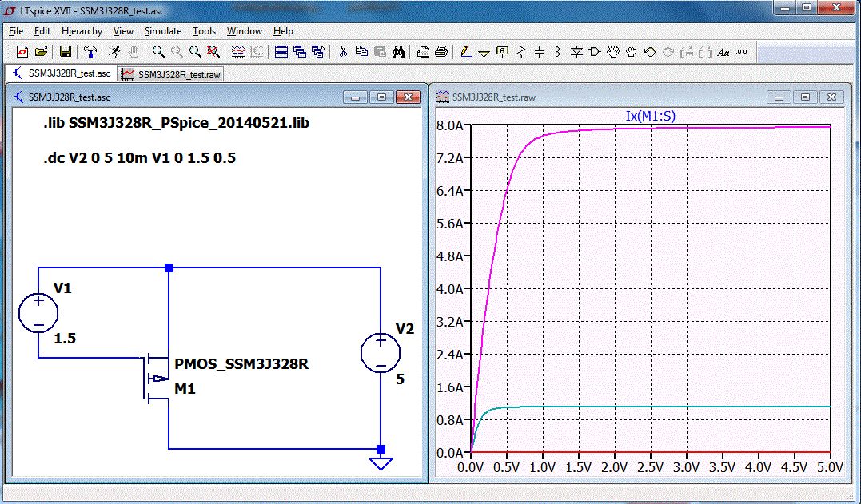The width and height of the screenshot is (861, 504).
Task: Switch to the SSM3J328R_test.asc tab
Action: pyautogui.click(x=61, y=73)
